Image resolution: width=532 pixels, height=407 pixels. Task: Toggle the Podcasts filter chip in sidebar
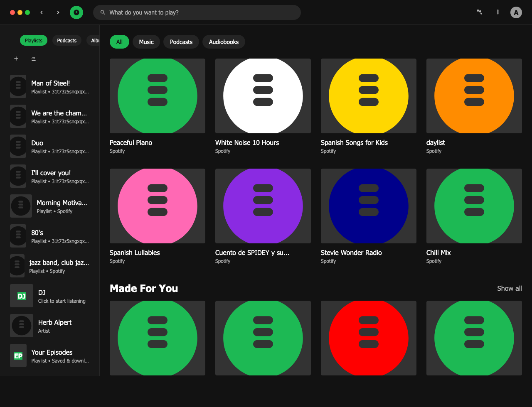[66, 40]
